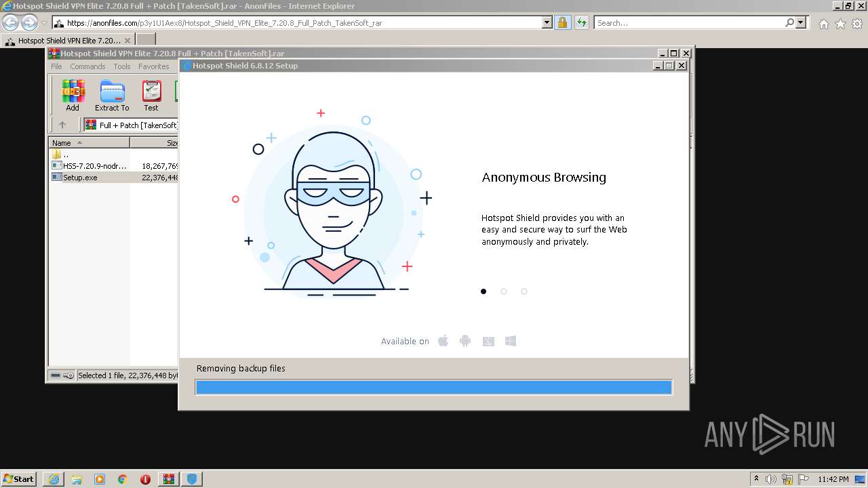The width and height of the screenshot is (868, 488).
Task: Click Internet Explorer Forward button
Action: pos(29,22)
